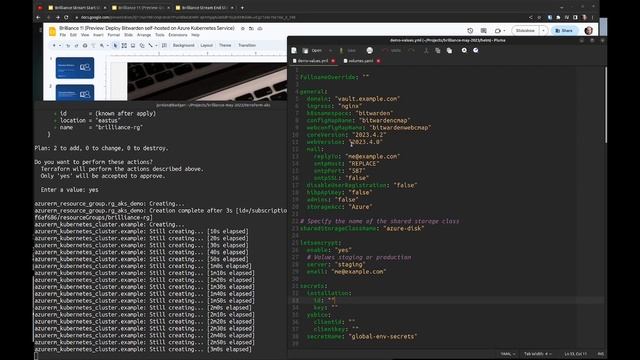The image size is (640, 360).
Task: Click the Find and Replace icon in Pluma
Action: (476, 50)
